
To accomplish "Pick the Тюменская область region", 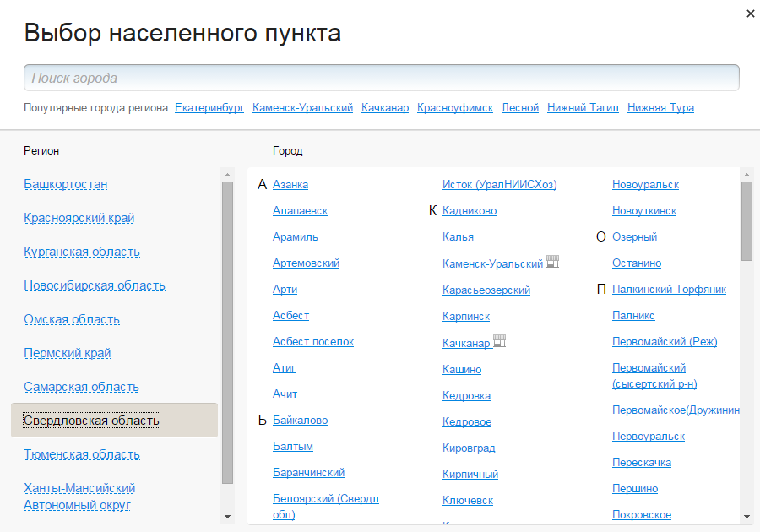I will point(81,453).
